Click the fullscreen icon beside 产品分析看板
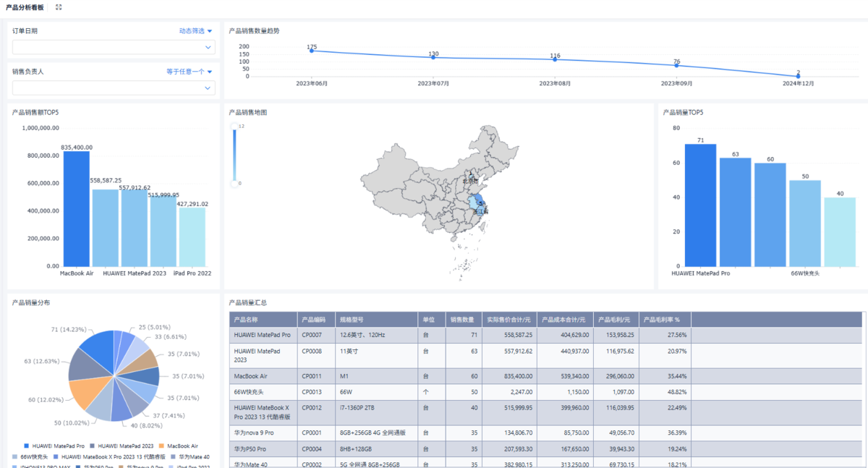The image size is (868, 468). [x=59, y=7]
